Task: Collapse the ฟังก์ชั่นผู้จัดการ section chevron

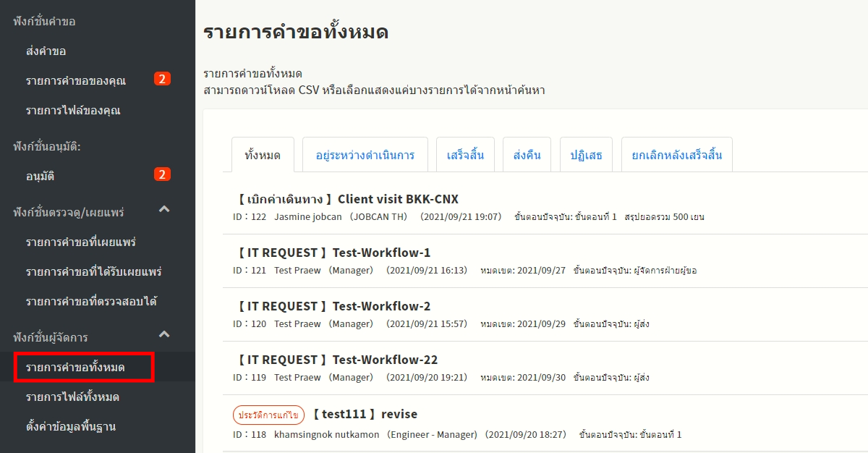Action: (x=164, y=334)
